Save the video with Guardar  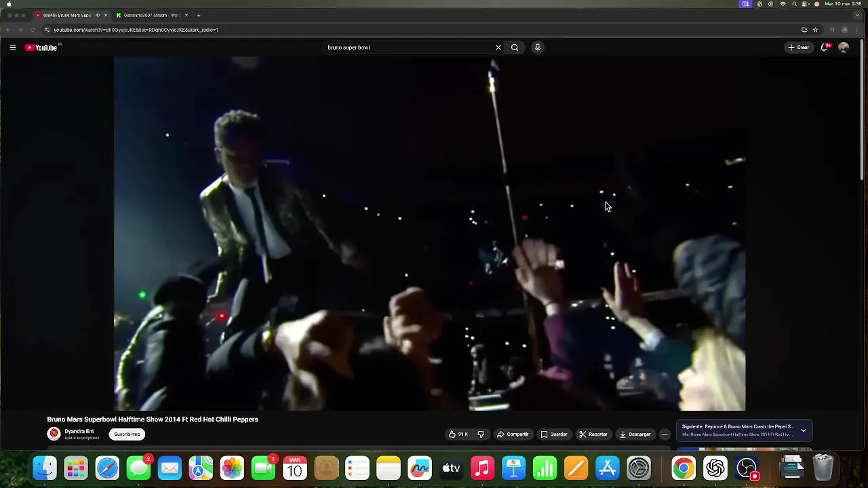click(554, 434)
